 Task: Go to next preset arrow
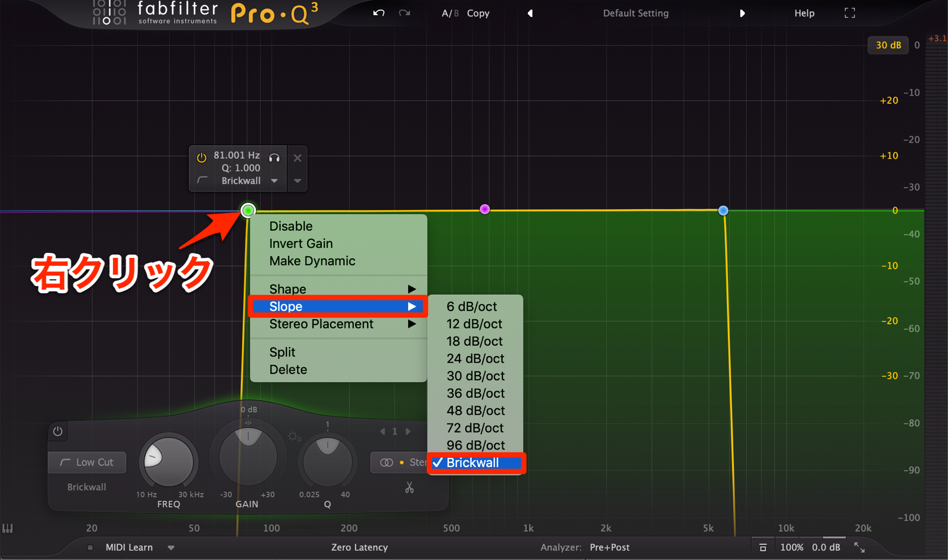[x=742, y=13]
